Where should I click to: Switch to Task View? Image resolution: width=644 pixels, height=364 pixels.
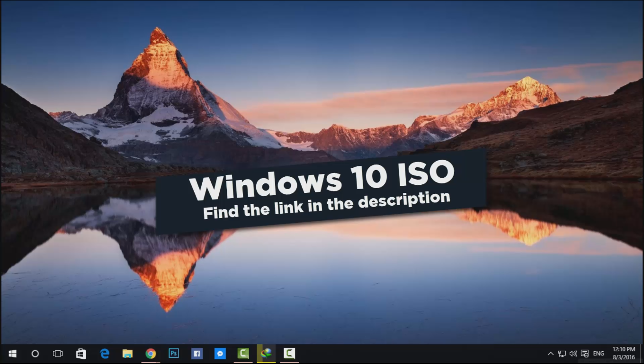tap(57, 353)
